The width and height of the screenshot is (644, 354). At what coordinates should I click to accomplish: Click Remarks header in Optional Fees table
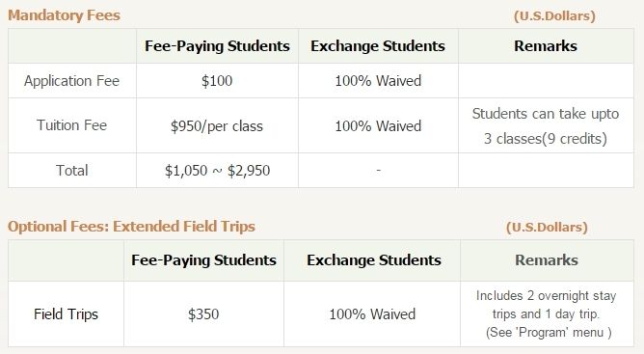tap(547, 259)
